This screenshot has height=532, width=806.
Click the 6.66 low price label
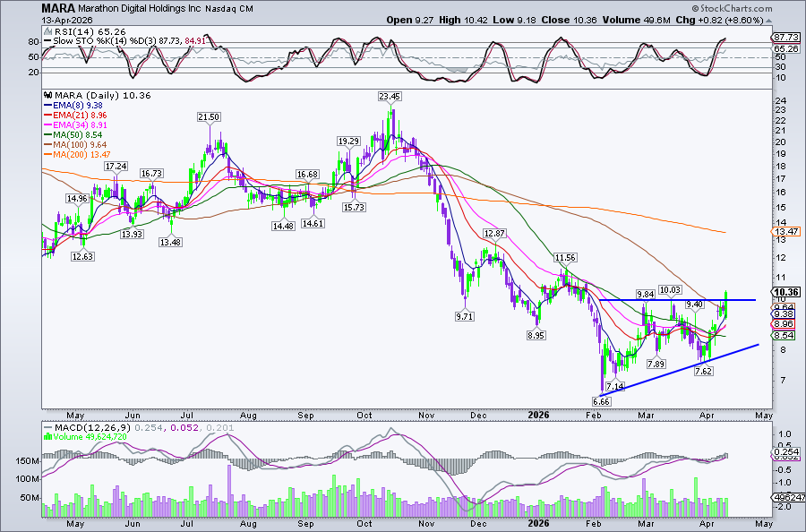602,401
